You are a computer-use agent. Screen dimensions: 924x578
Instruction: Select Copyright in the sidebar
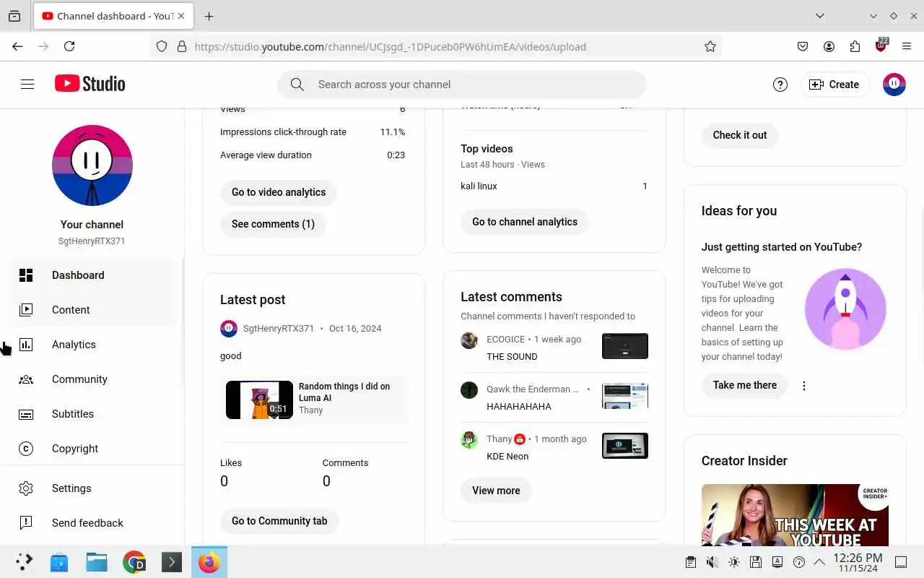pyautogui.click(x=92, y=449)
